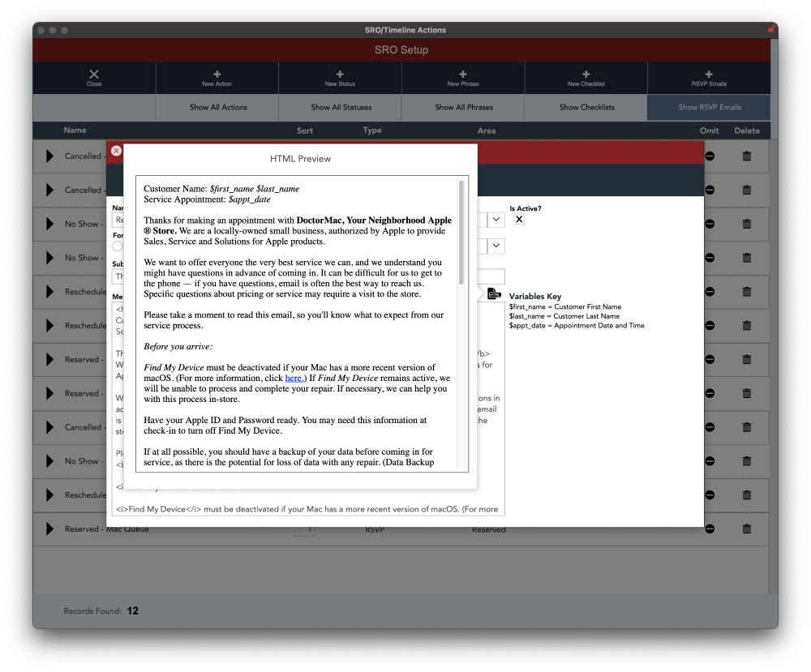This screenshot has width=811, height=672.
Task: Open the upper dropdown arrow left of Is Active
Action: point(496,219)
